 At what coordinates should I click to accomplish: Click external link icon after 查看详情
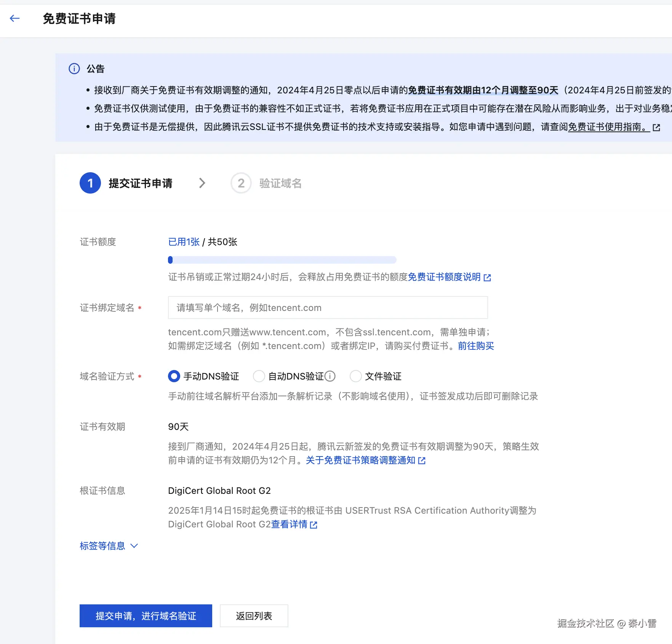pyautogui.click(x=313, y=524)
